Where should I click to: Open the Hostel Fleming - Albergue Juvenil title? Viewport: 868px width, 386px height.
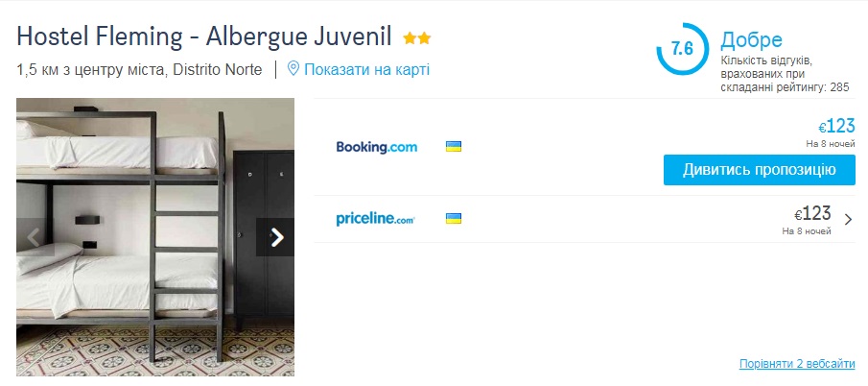[204, 37]
